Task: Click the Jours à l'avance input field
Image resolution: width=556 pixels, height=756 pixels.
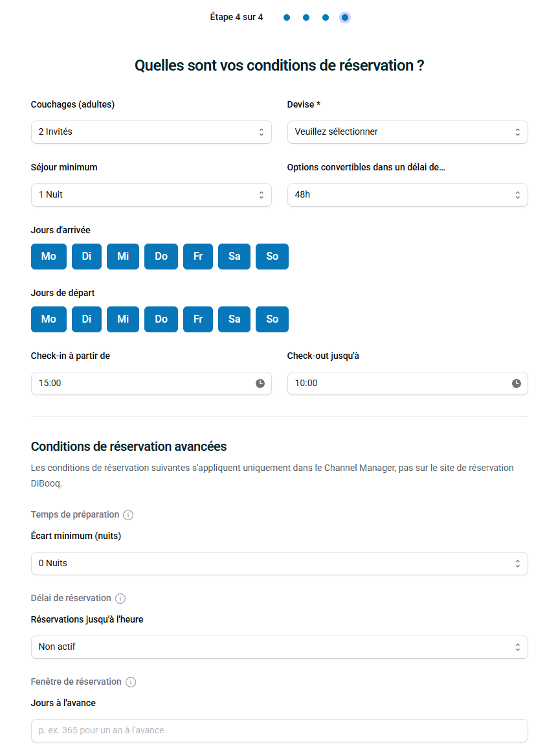Action: (x=280, y=731)
